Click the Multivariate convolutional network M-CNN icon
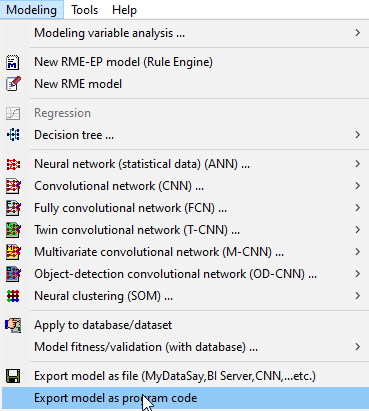Viewport: 369px width, 411px height. pyautogui.click(x=13, y=252)
